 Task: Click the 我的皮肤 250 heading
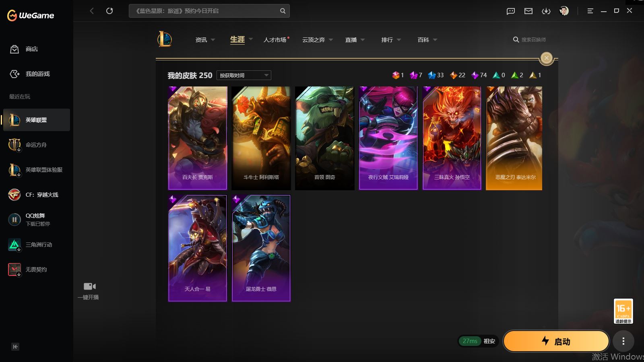tap(190, 75)
